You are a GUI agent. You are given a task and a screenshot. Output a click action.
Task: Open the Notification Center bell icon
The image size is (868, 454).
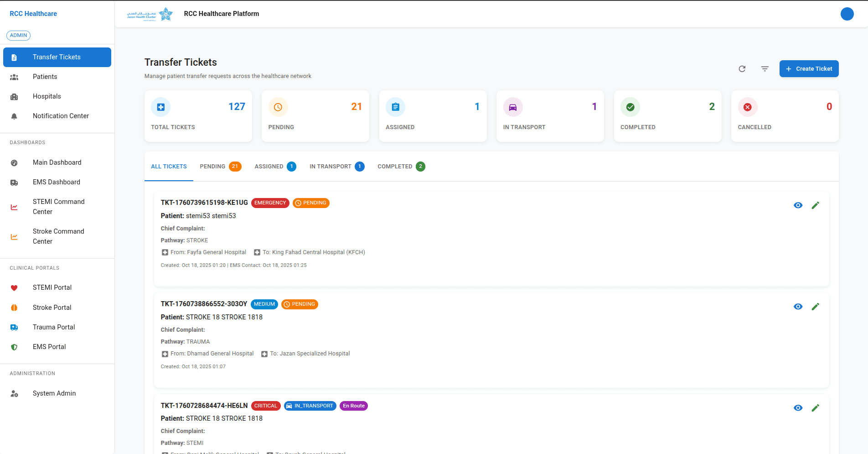14,116
